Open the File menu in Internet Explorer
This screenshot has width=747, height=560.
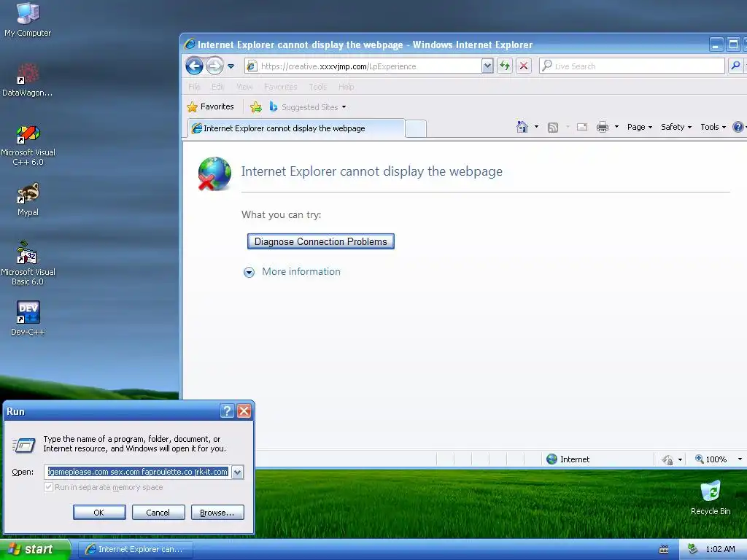point(194,87)
